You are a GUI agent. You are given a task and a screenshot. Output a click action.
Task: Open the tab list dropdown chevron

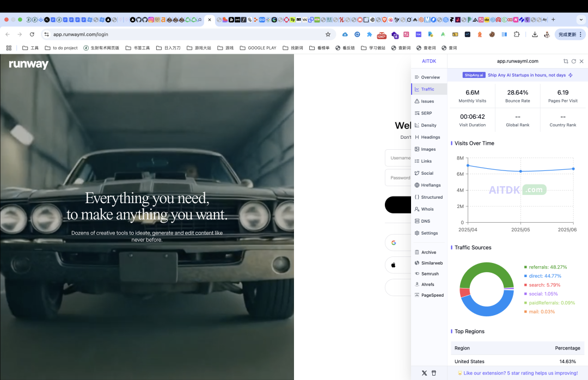point(581,20)
